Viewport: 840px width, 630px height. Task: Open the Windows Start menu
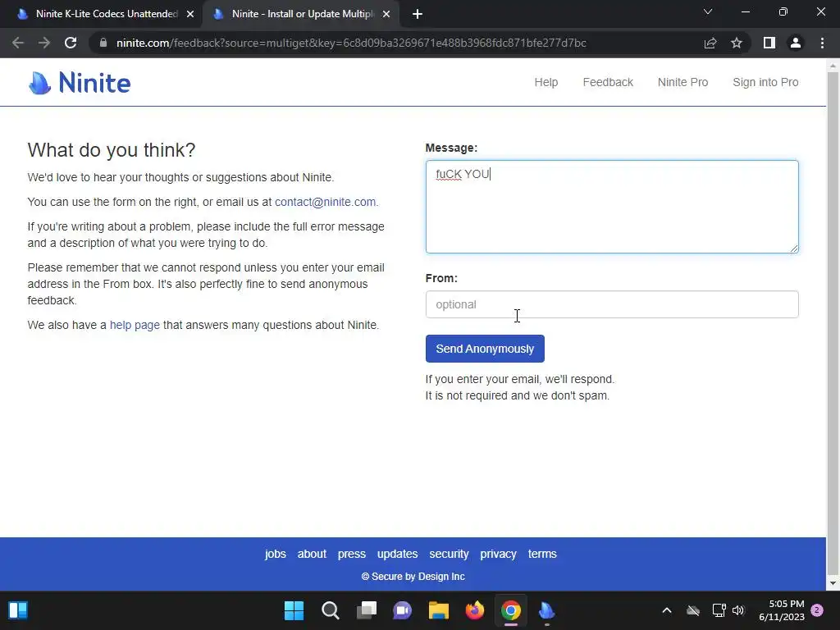click(x=294, y=610)
